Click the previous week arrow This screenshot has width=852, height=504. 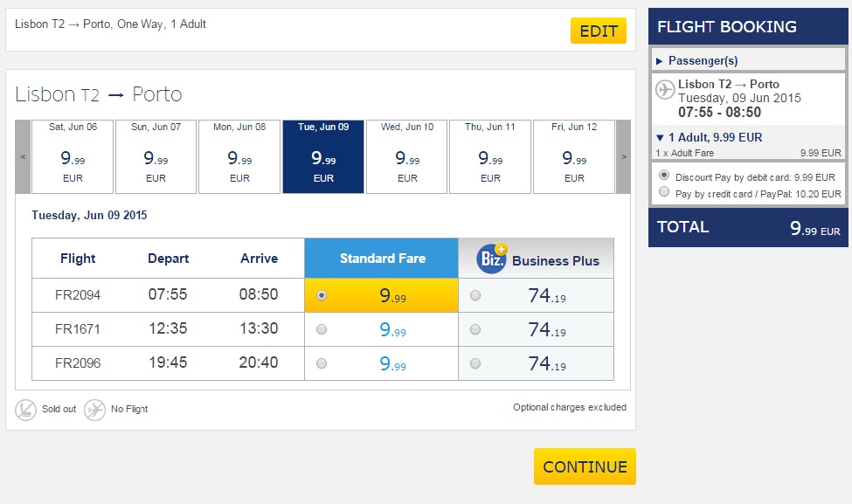23,156
